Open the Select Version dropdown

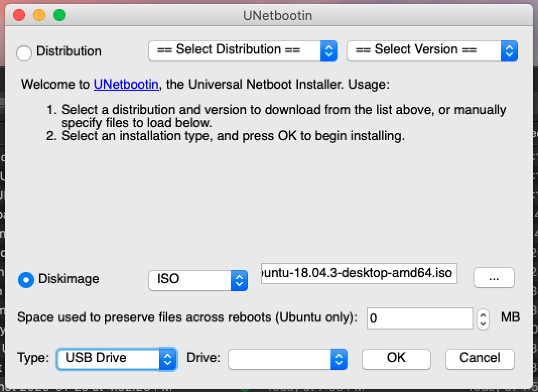(432, 51)
